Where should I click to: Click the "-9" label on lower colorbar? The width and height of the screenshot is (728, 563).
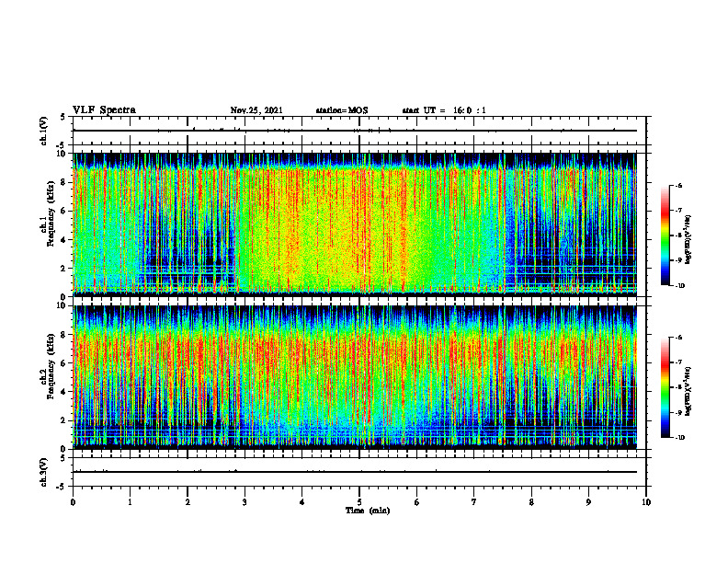678,413
